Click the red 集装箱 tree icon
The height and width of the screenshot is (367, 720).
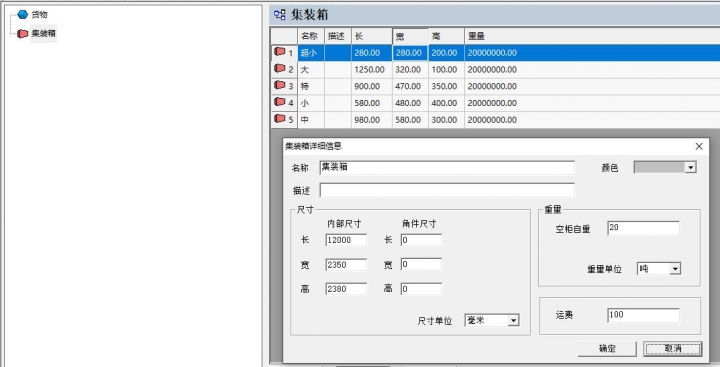22,34
